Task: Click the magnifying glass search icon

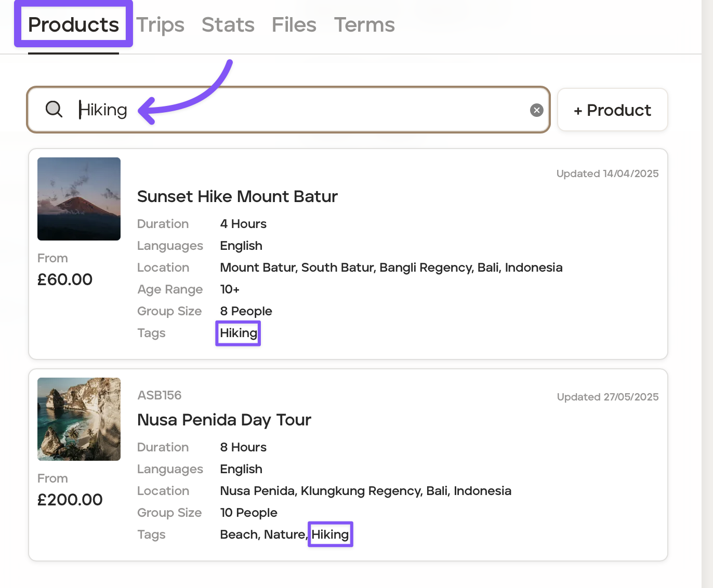Action: pos(54,110)
